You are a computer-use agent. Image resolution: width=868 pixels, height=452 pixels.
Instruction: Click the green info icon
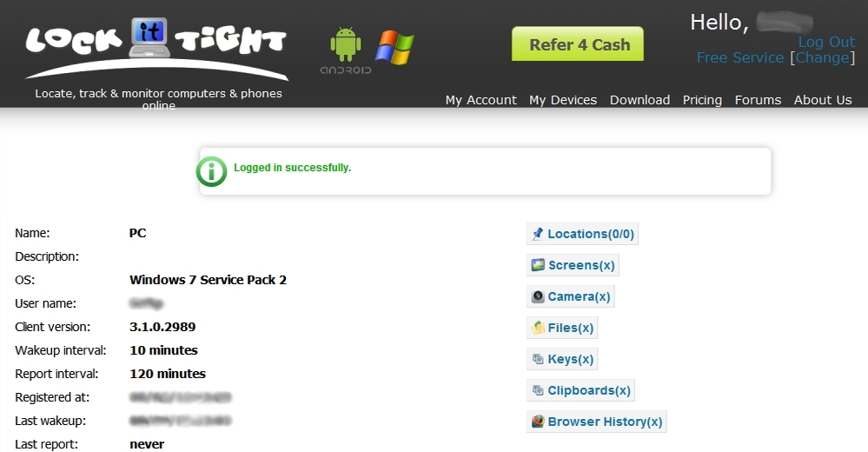[x=211, y=171]
